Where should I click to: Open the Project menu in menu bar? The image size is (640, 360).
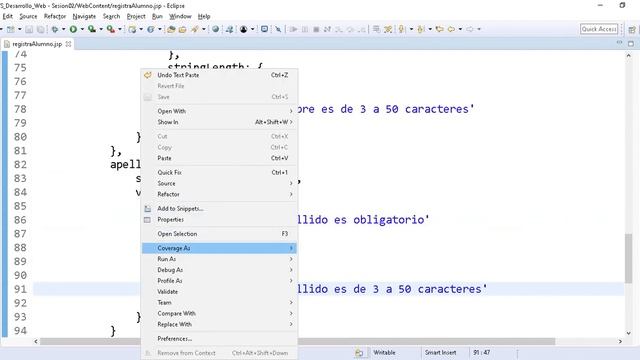(x=136, y=16)
